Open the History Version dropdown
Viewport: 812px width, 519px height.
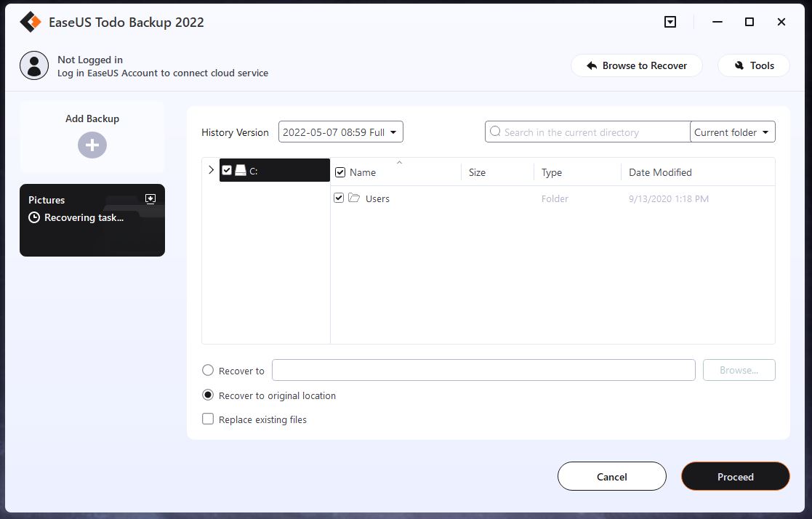(x=341, y=132)
